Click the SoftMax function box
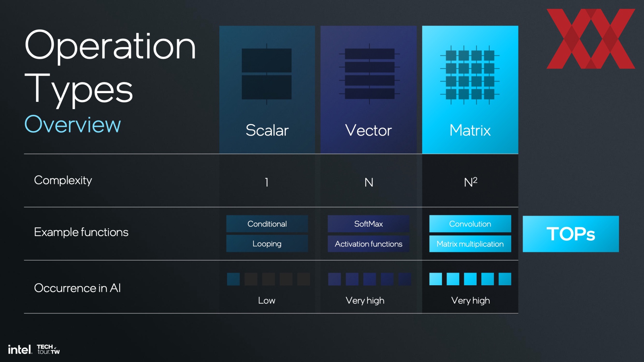644x362 pixels. pos(368,224)
